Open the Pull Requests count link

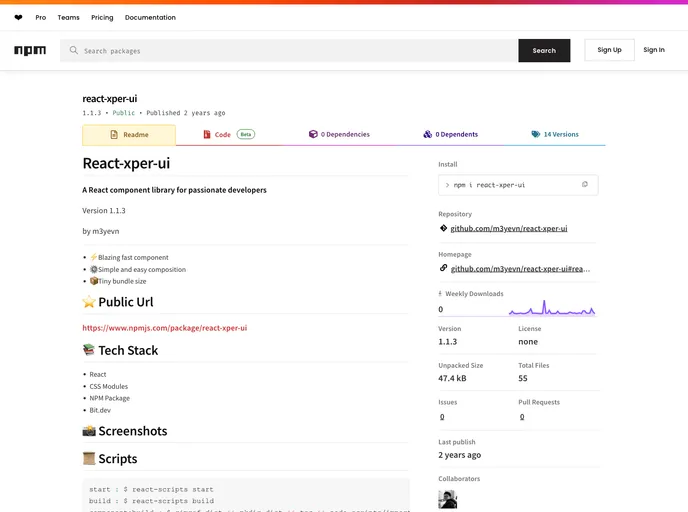[x=522, y=417]
